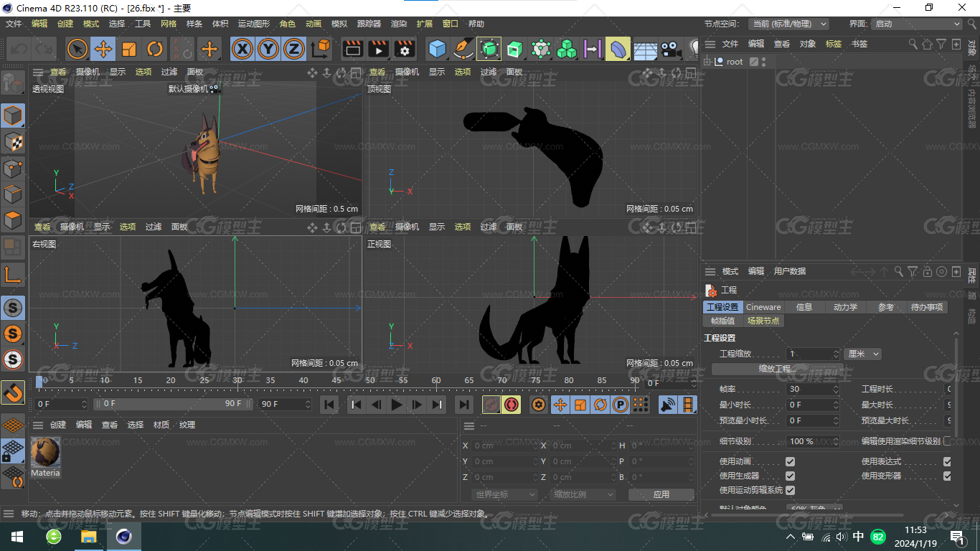
Task: Render the current view with clapperboard icon
Action: [352, 49]
